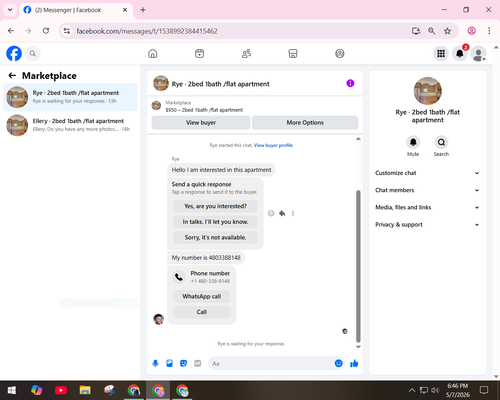Click the WhatsApp call button
The width and height of the screenshot is (500, 400).
coord(202,296)
